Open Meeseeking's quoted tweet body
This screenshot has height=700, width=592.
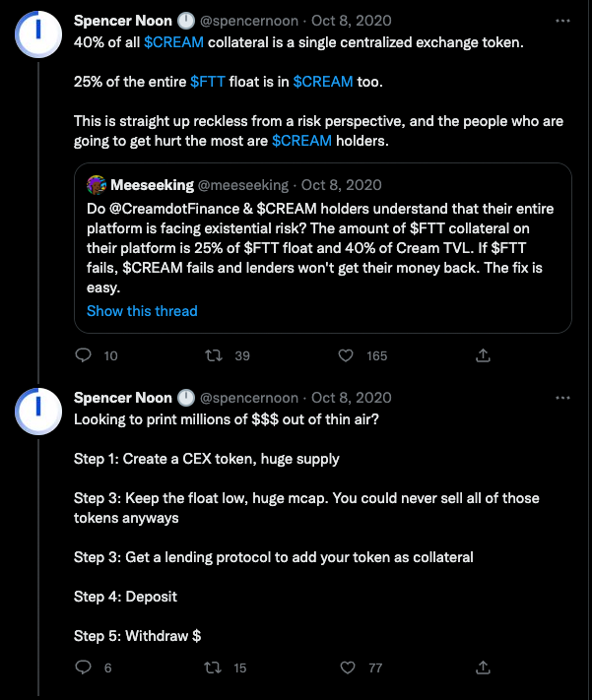(x=320, y=248)
